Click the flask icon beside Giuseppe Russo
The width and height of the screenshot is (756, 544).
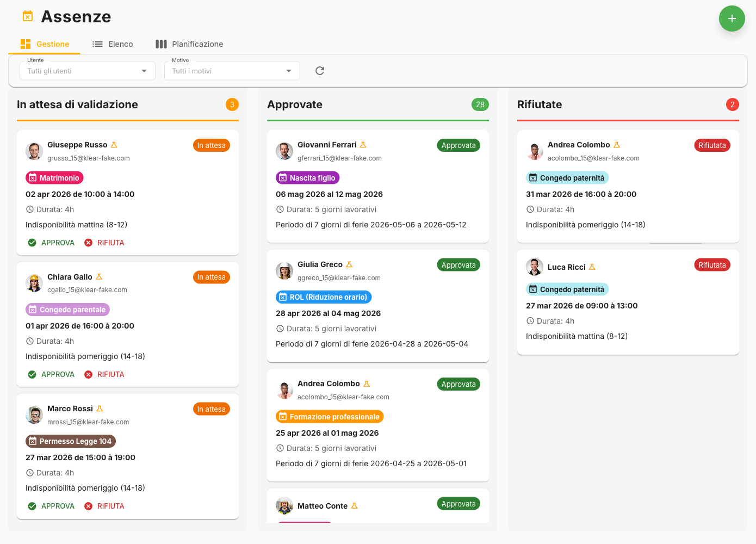(x=114, y=145)
